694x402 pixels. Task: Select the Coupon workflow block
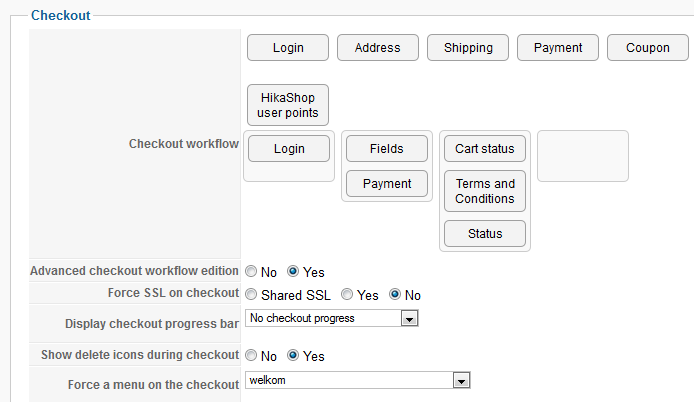point(647,47)
